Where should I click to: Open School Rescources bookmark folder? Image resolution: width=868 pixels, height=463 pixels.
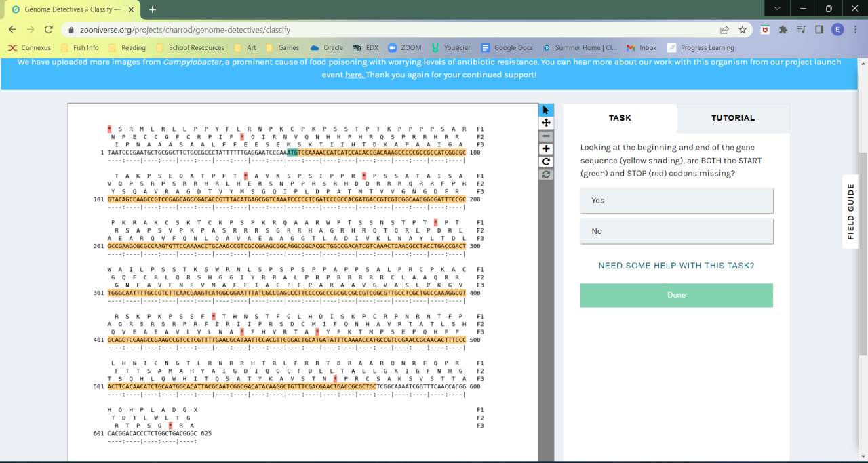pos(190,48)
